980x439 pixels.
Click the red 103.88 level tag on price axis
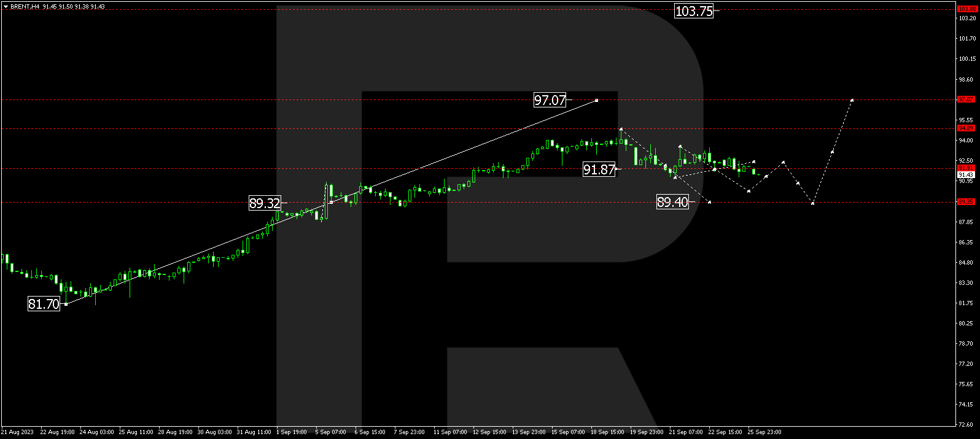click(x=966, y=9)
